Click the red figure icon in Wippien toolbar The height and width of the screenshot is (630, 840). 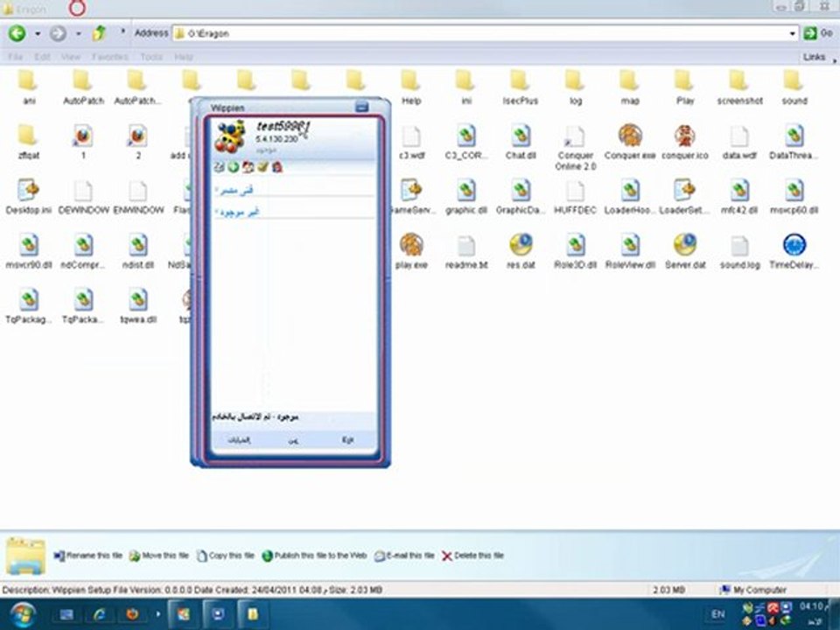click(277, 167)
